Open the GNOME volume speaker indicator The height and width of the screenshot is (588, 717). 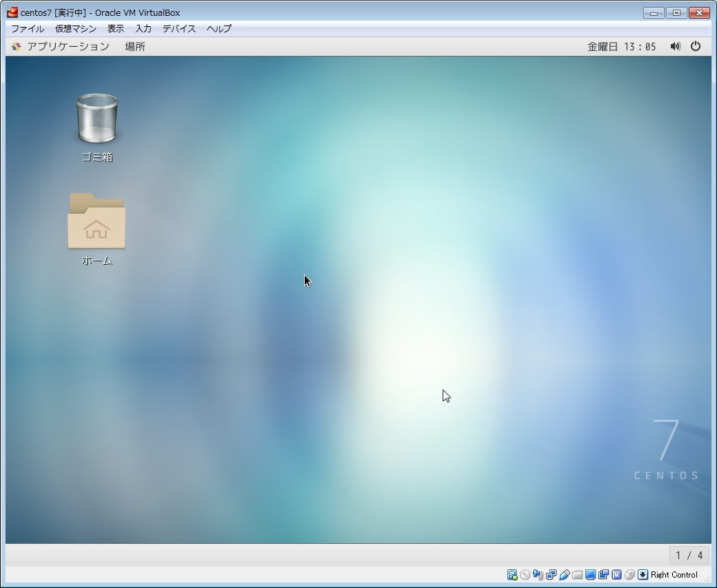point(675,46)
